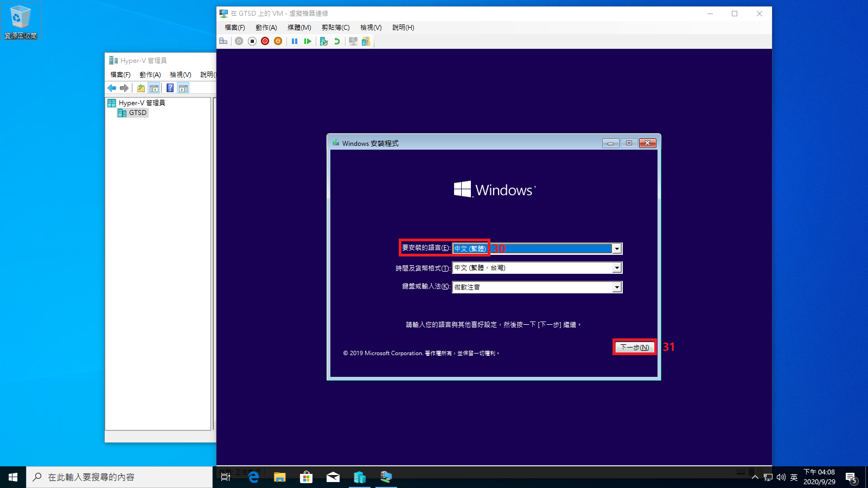Pause the virtual machine
Image resolution: width=868 pixels, height=488 pixels.
tap(295, 41)
